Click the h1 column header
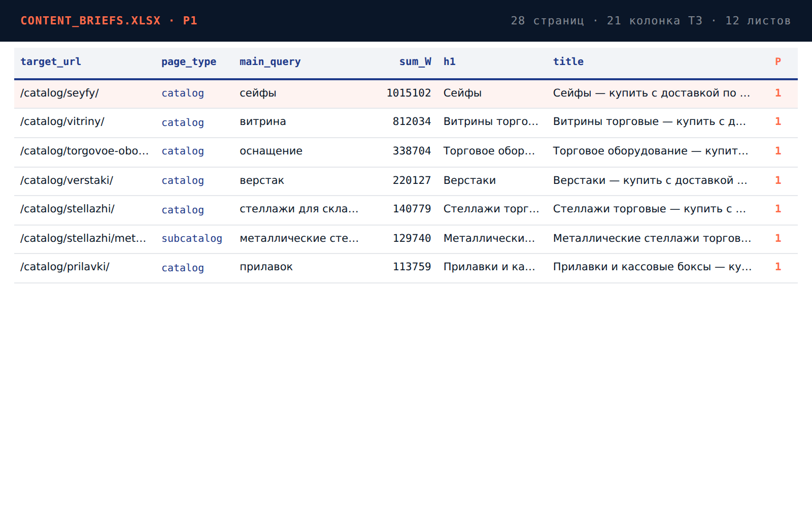 tap(450, 61)
